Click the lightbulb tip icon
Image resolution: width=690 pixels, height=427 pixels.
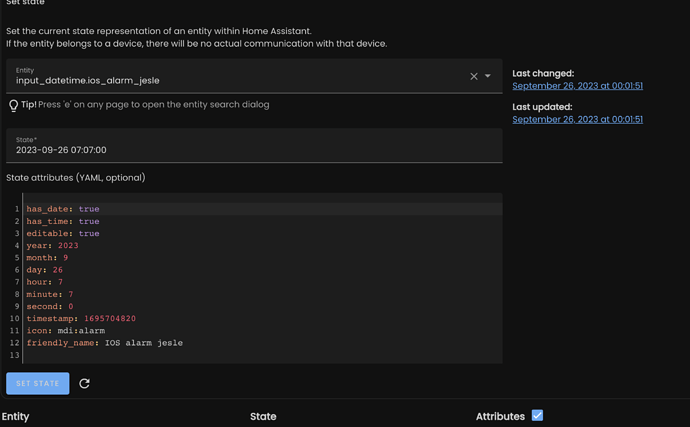click(13, 105)
